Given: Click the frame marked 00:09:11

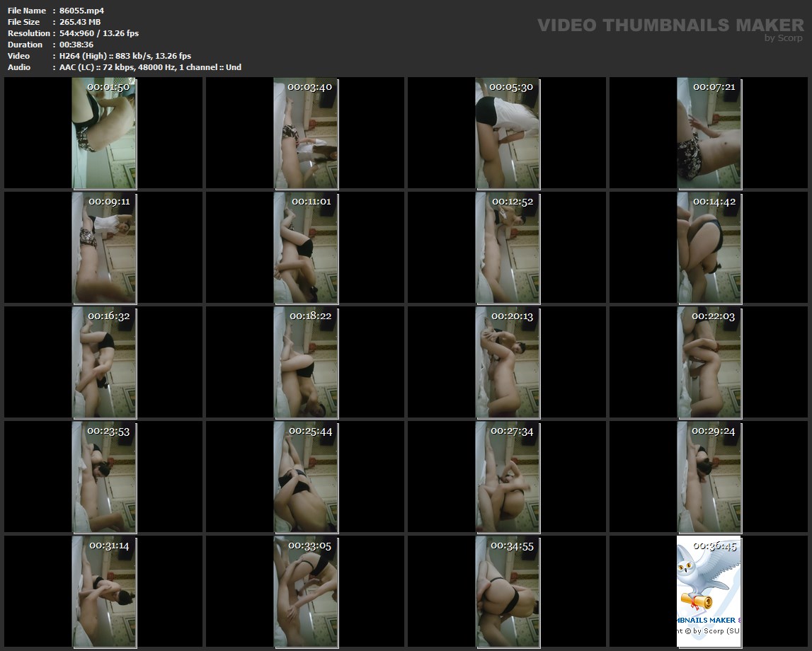Looking at the screenshot, I should click(104, 248).
